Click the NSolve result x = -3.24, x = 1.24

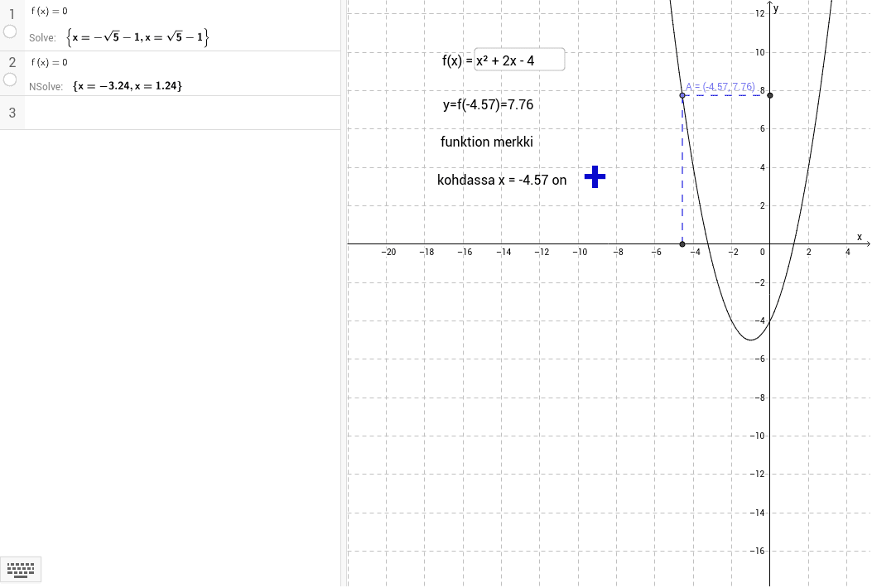point(128,86)
